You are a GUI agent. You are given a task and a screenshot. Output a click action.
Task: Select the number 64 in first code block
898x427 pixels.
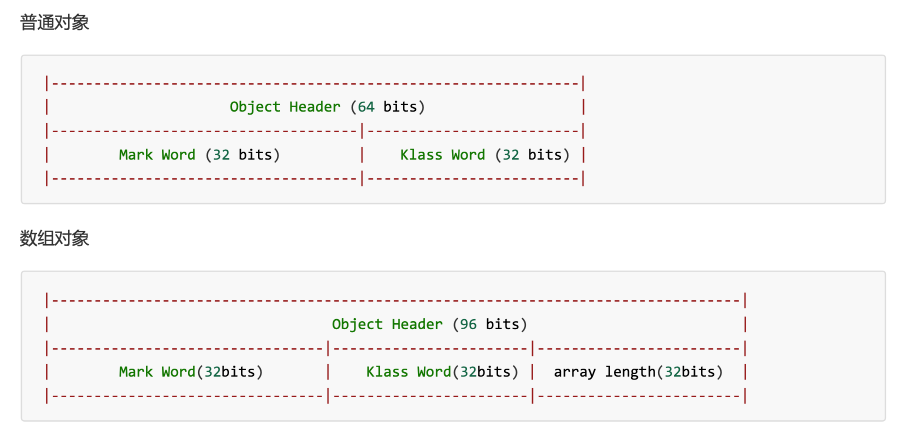point(366,106)
